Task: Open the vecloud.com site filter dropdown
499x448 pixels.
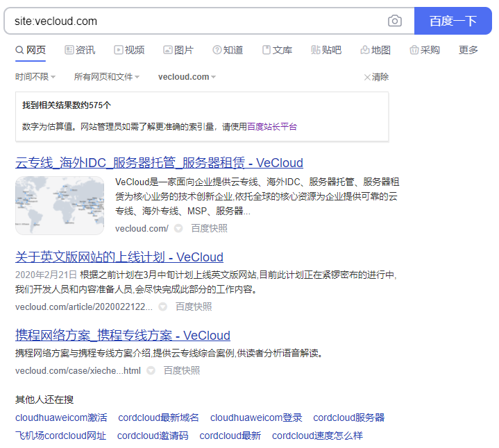Action: (x=187, y=77)
